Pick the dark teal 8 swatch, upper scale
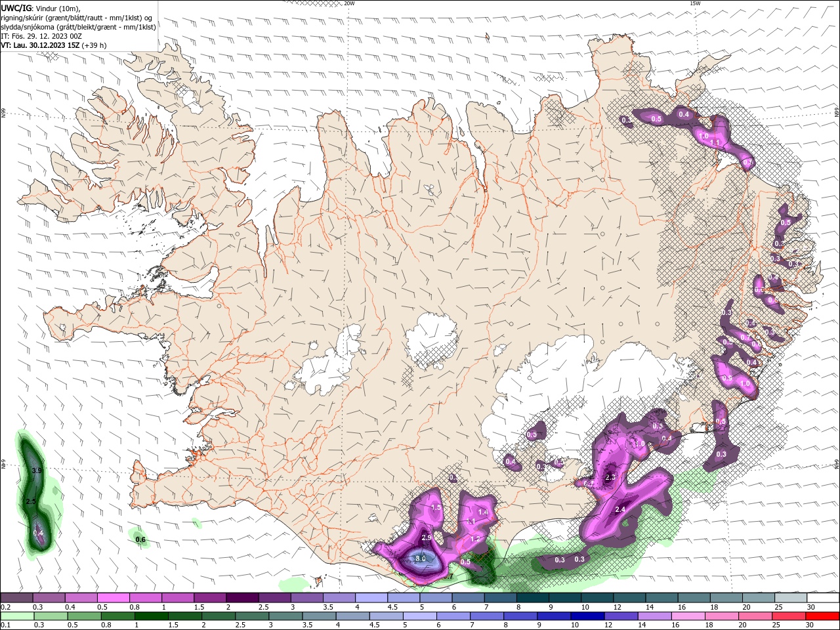Viewport: 840px width, 630px height. 532,598
